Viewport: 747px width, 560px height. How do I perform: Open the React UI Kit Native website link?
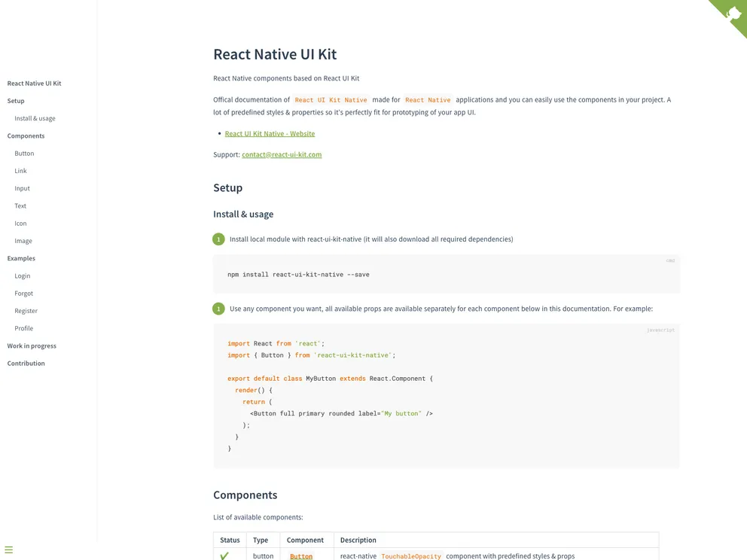270,134
